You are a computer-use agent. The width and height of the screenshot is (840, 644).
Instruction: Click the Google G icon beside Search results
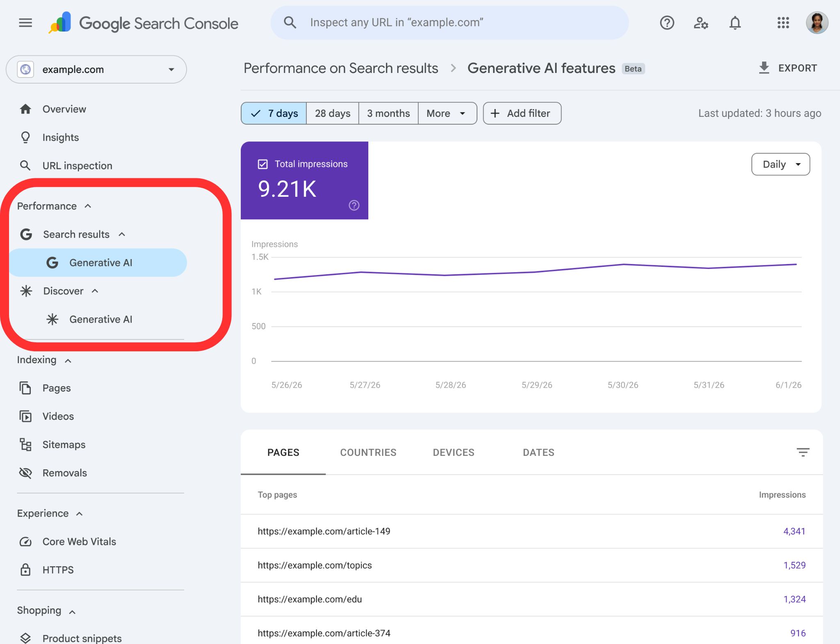click(26, 234)
